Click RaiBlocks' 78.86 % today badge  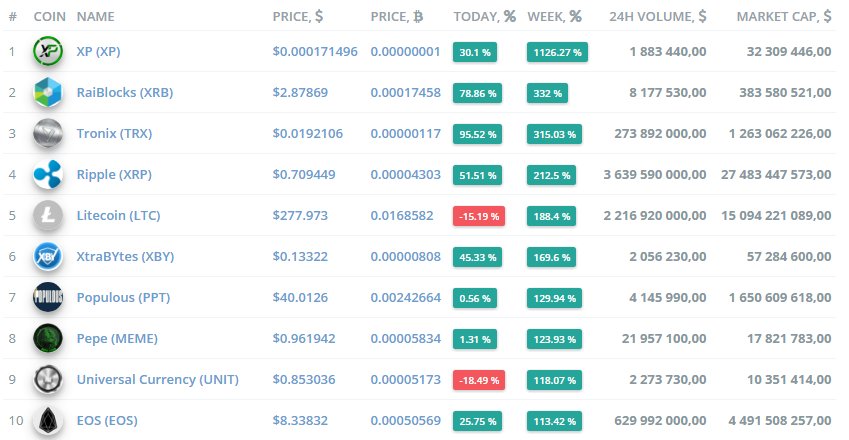(478, 94)
